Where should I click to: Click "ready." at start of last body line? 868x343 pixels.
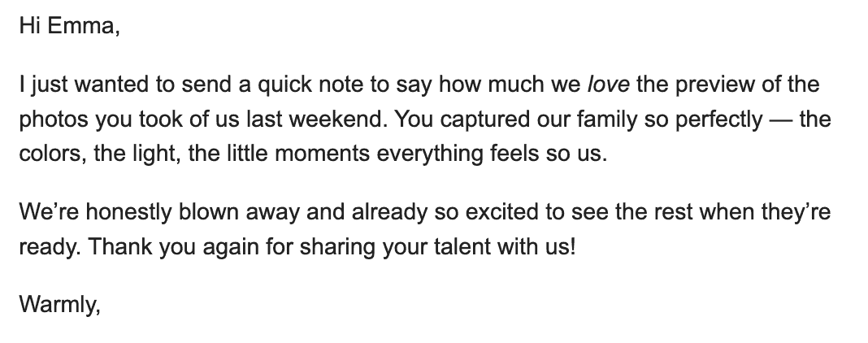pyautogui.click(x=50, y=247)
